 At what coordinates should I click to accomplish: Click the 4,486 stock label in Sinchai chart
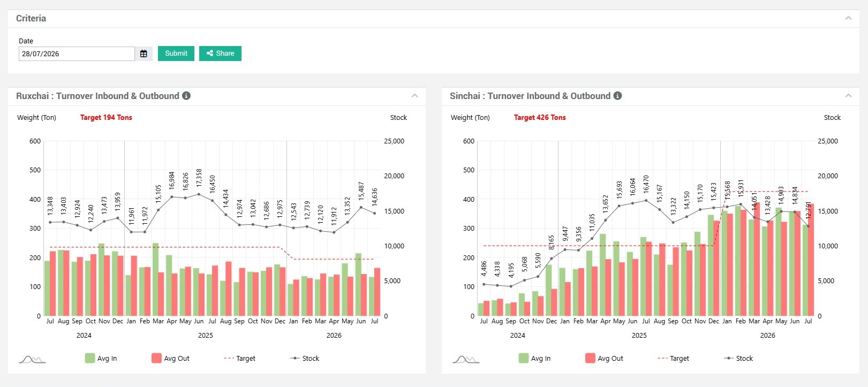tap(484, 269)
